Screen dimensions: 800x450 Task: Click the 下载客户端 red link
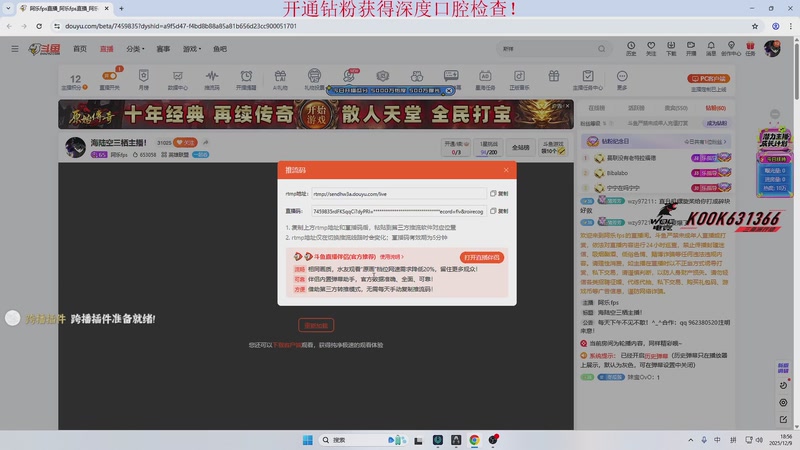[287, 345]
